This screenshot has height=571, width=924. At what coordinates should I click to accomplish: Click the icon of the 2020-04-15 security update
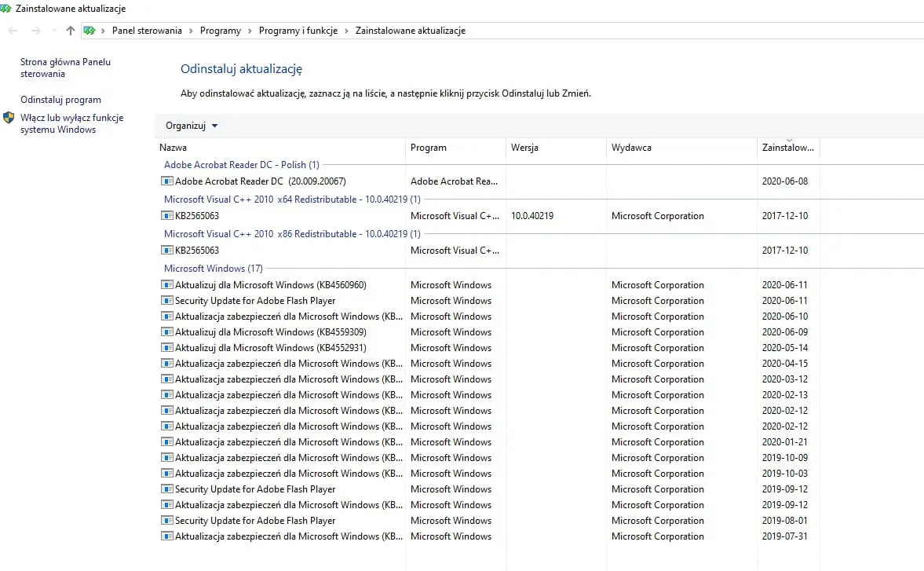tap(167, 364)
